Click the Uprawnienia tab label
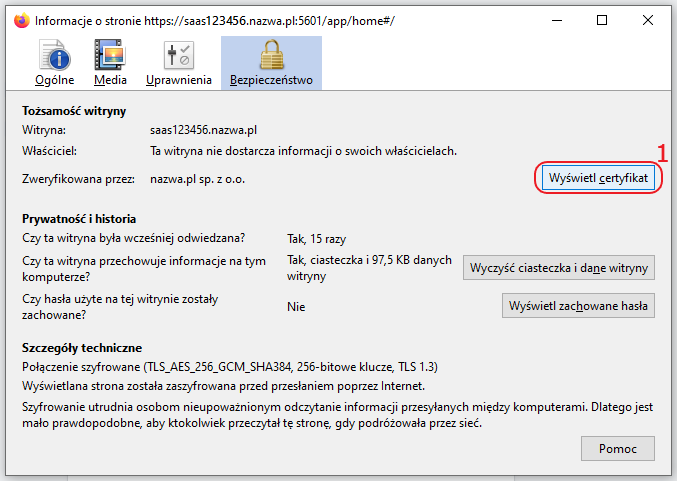Viewport: 677px width, 481px height. click(x=179, y=80)
